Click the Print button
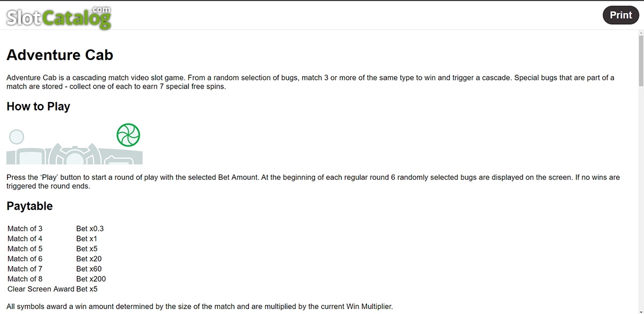Image resolution: width=644 pixels, height=314 pixels. [621, 15]
